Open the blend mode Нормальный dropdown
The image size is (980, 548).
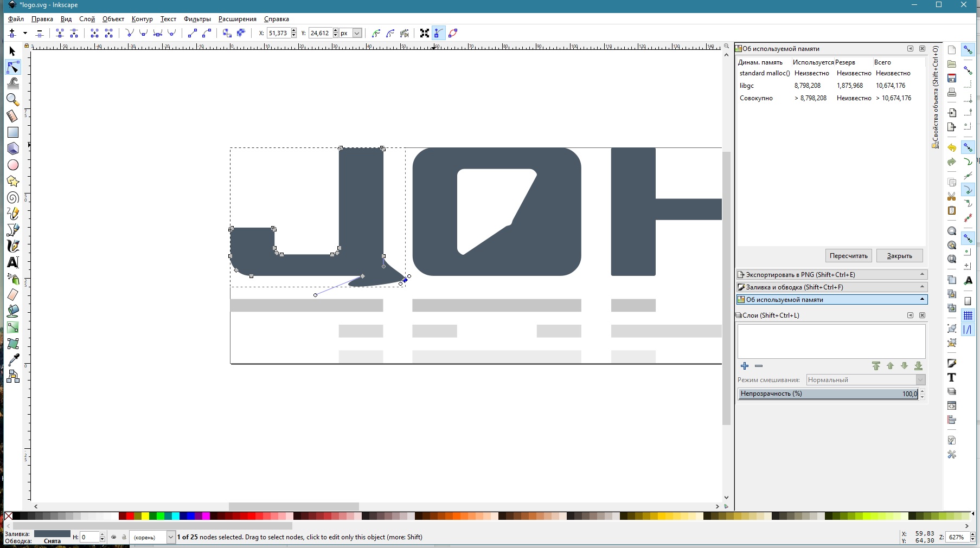point(866,380)
